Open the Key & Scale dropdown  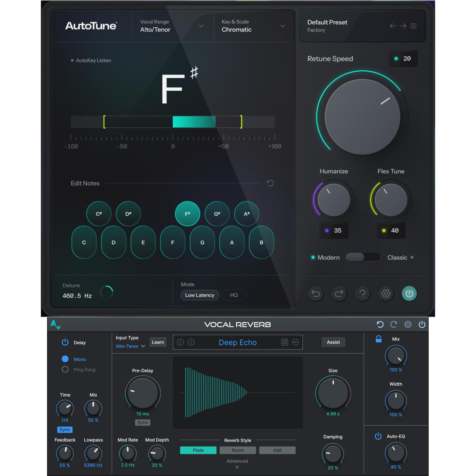click(x=283, y=26)
